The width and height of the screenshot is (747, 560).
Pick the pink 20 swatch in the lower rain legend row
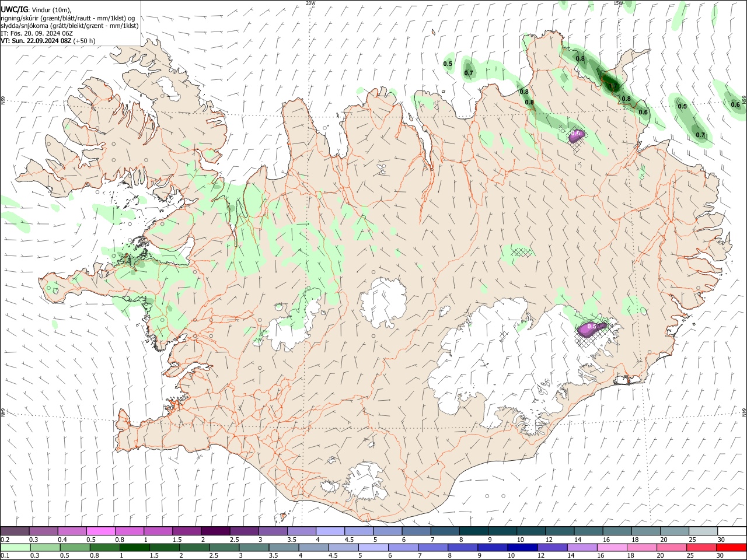click(671, 548)
